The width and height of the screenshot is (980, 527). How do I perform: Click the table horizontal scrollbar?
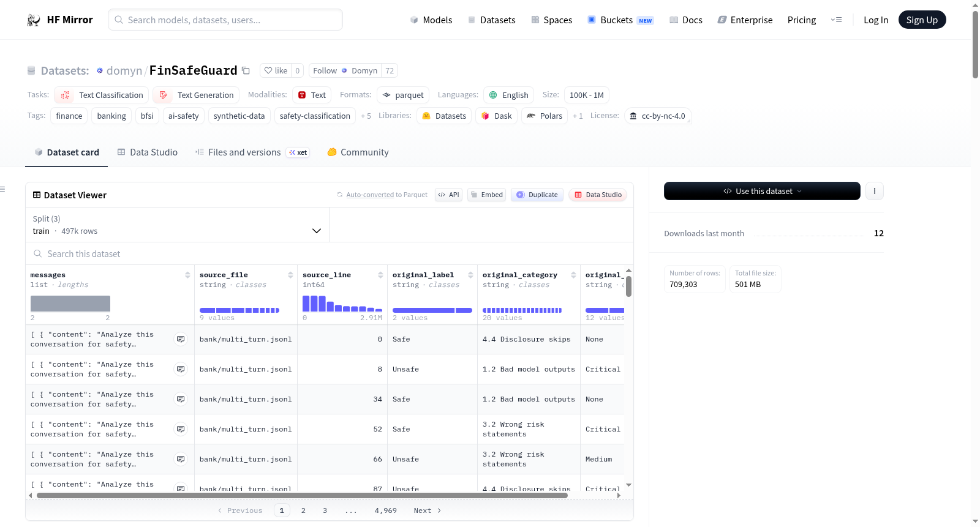(302, 495)
